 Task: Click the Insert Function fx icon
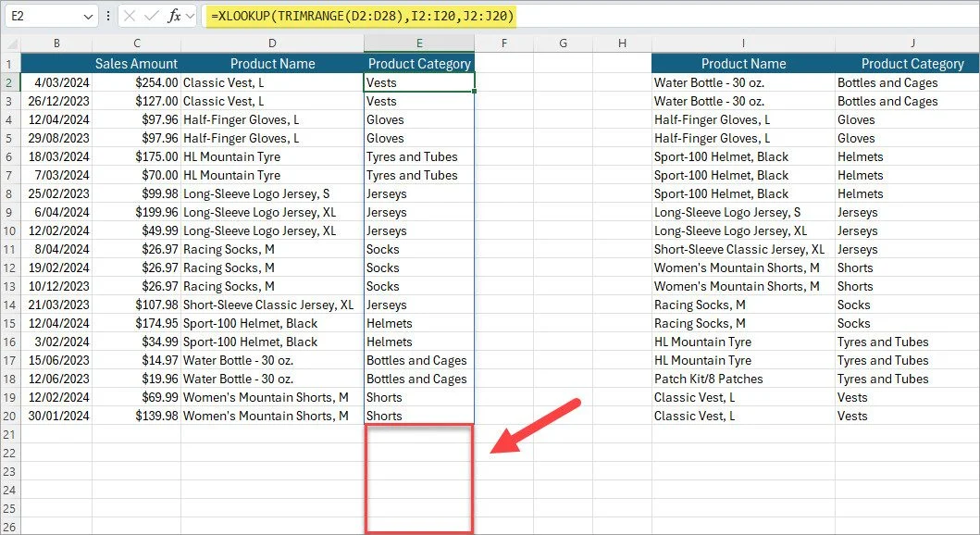point(174,16)
